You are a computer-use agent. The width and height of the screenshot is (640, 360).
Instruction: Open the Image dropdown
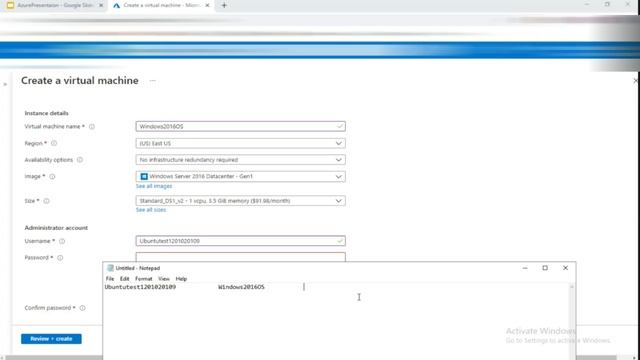click(240, 176)
